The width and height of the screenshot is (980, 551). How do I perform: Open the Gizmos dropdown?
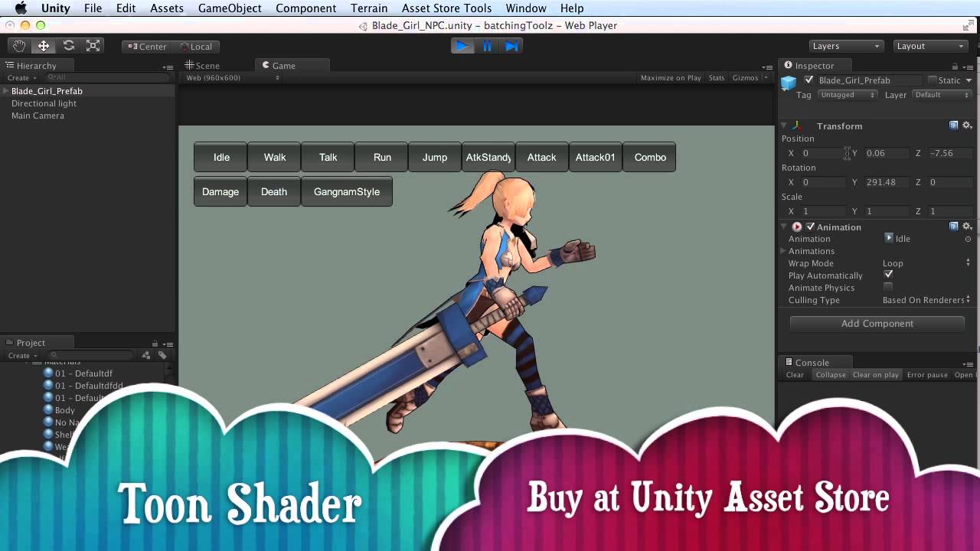point(750,78)
